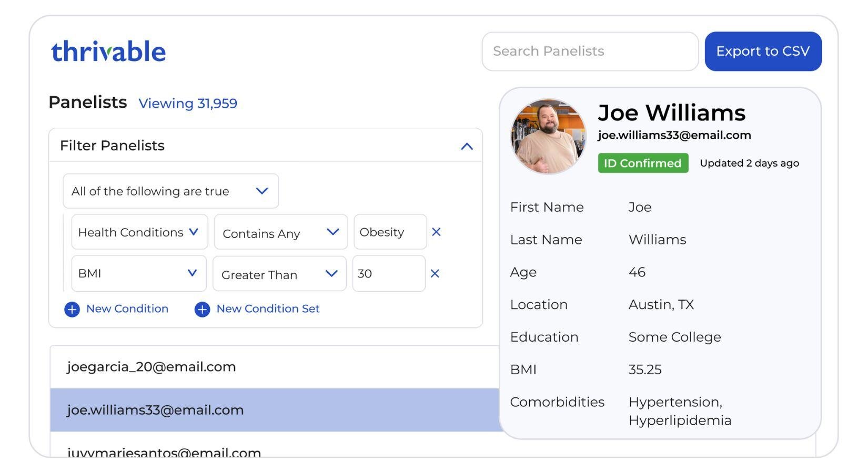Open the BMI field dropdown
The height and width of the screenshot is (473, 868).
[x=138, y=273]
